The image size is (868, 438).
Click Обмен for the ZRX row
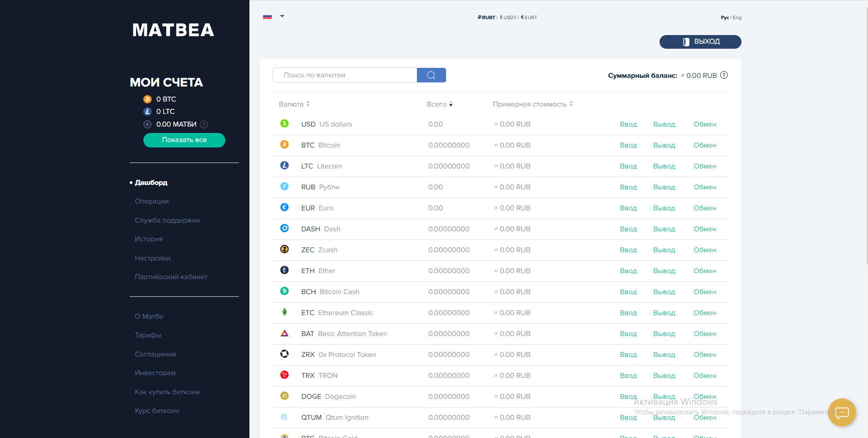pyautogui.click(x=705, y=355)
